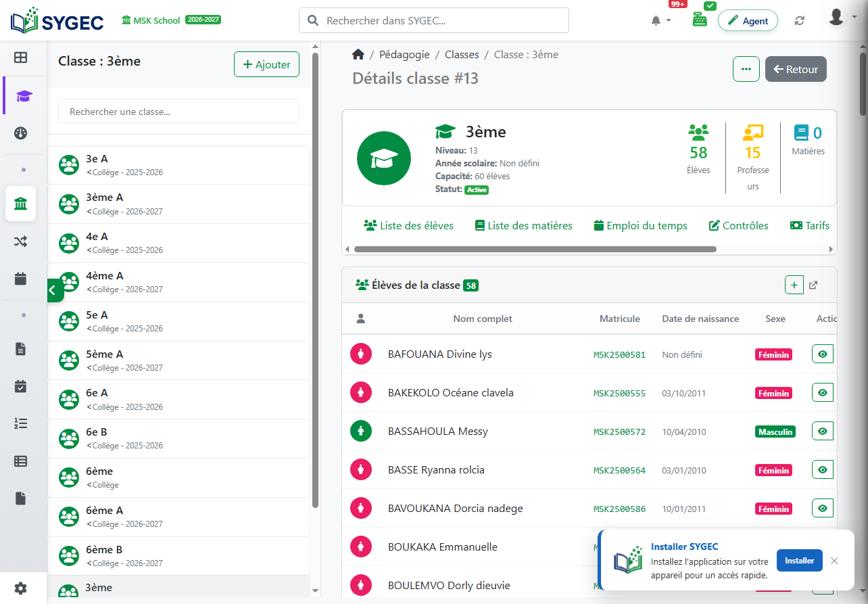
Task: Switch to Liste des matières tab
Action: pyautogui.click(x=523, y=226)
